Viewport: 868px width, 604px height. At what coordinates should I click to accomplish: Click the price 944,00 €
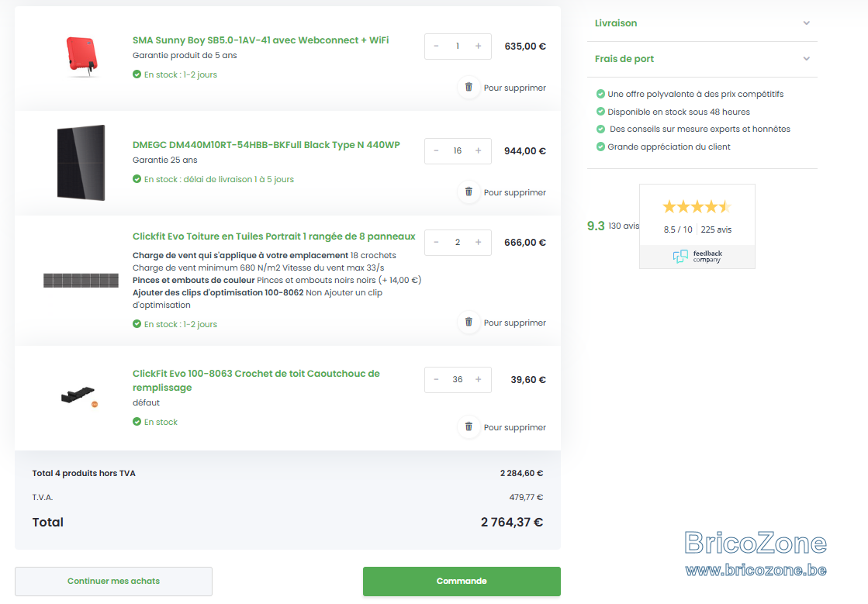[x=525, y=151]
